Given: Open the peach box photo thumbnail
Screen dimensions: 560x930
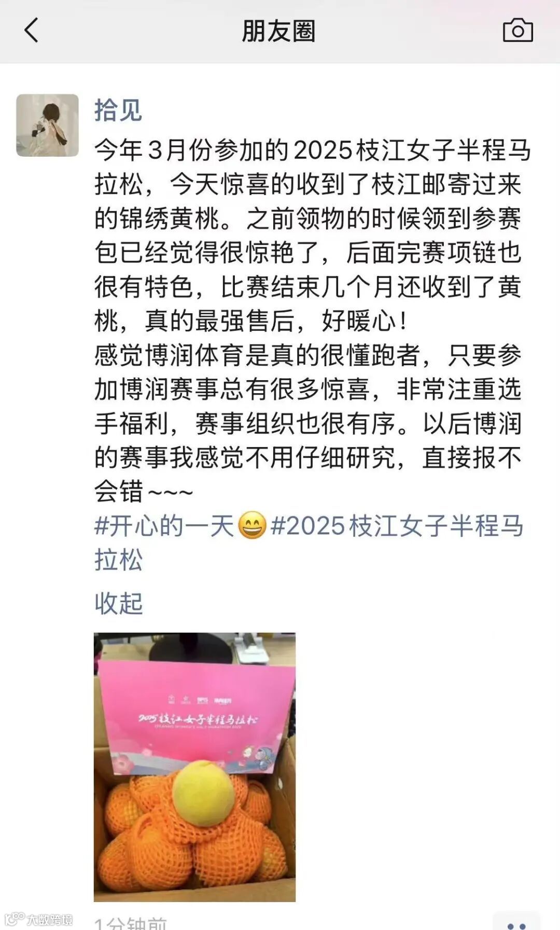Looking at the screenshot, I should [x=194, y=767].
